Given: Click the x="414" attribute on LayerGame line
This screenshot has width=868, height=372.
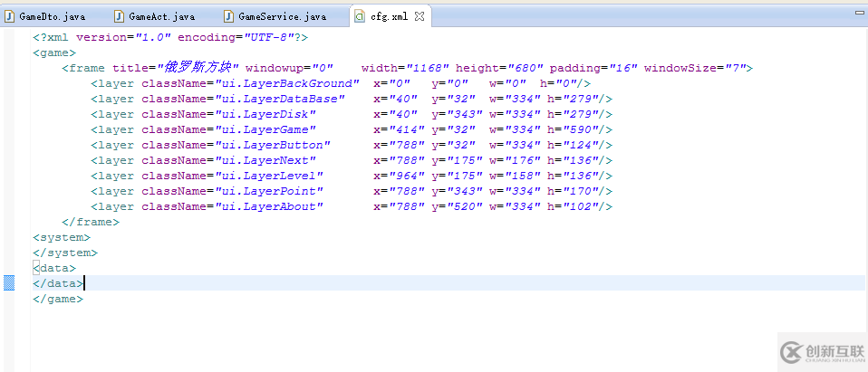Looking at the screenshot, I should (x=400, y=130).
